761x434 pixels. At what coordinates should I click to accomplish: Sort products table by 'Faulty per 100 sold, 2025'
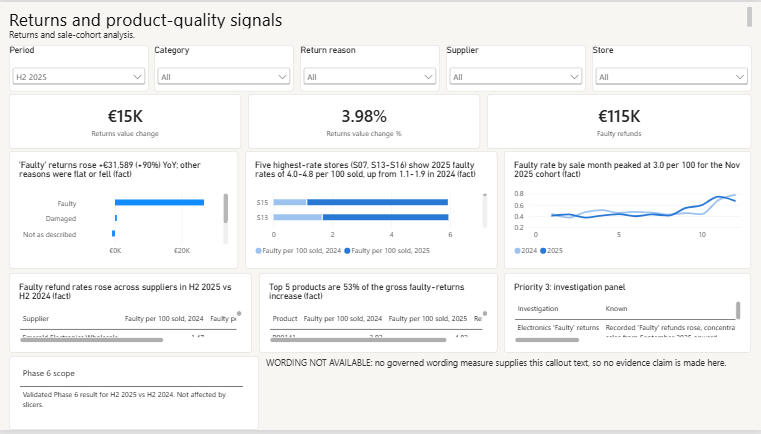tap(428, 319)
